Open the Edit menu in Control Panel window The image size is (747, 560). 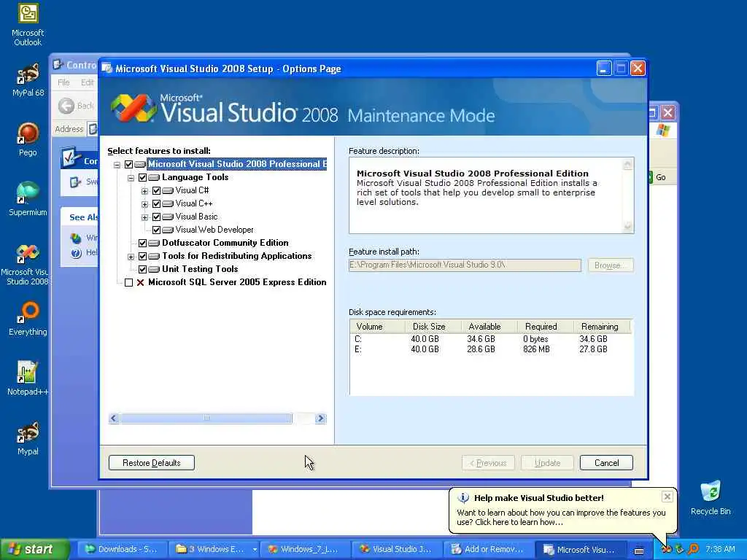point(88,82)
